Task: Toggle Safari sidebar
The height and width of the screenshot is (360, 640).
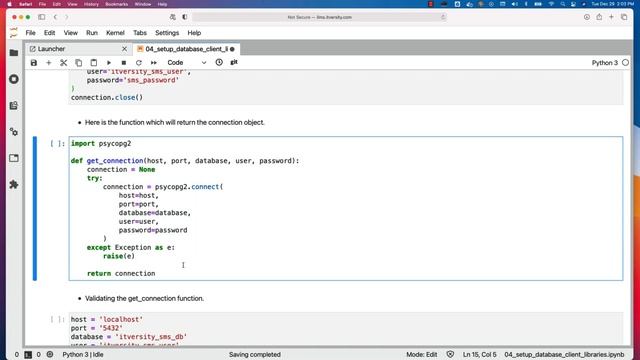Action: click(42, 17)
